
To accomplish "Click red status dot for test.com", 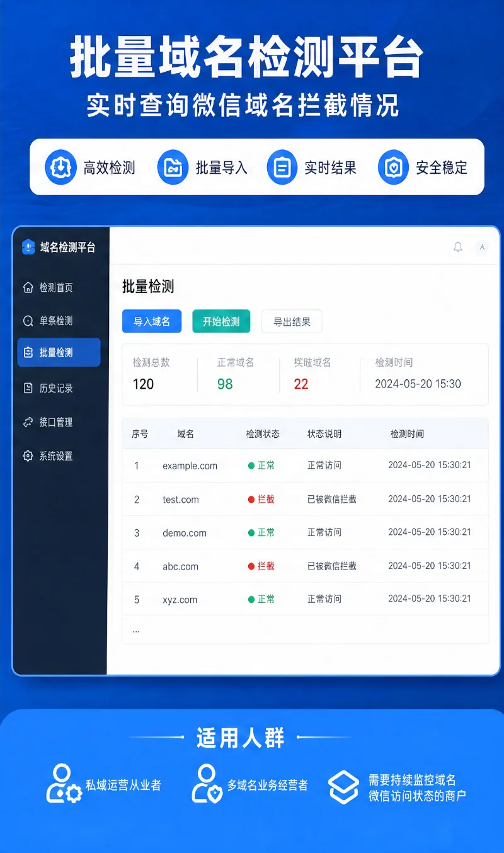I will pos(251,499).
